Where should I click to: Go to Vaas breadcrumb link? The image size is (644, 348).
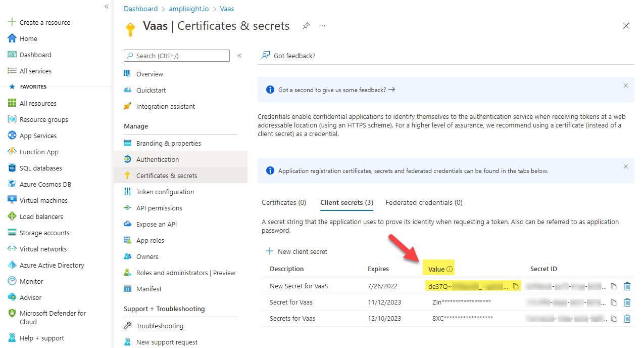click(227, 9)
